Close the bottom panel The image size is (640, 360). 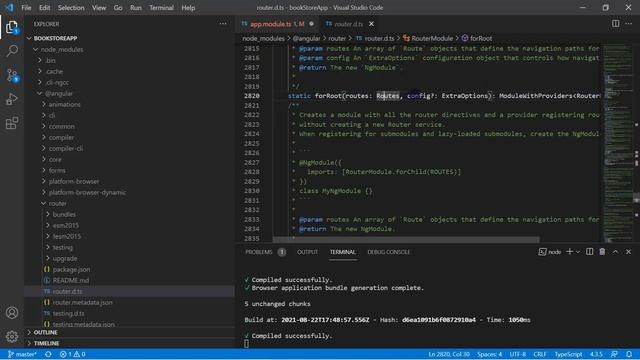[629, 252]
